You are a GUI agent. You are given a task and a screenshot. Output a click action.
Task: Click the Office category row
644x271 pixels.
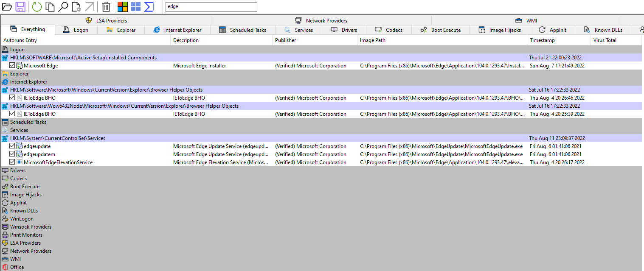click(x=321, y=267)
